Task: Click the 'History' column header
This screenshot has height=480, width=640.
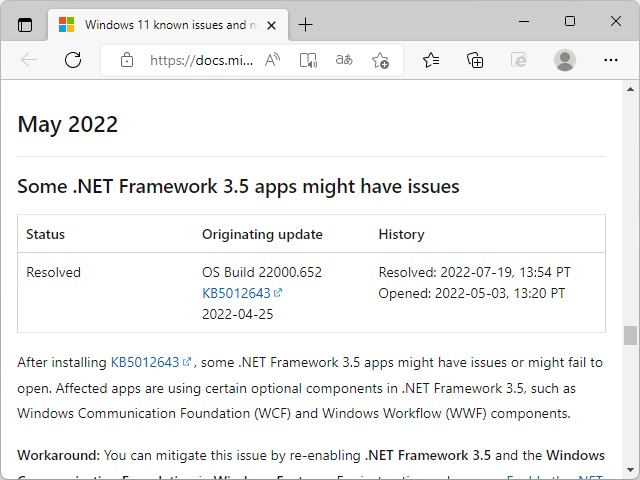Action: (x=401, y=234)
